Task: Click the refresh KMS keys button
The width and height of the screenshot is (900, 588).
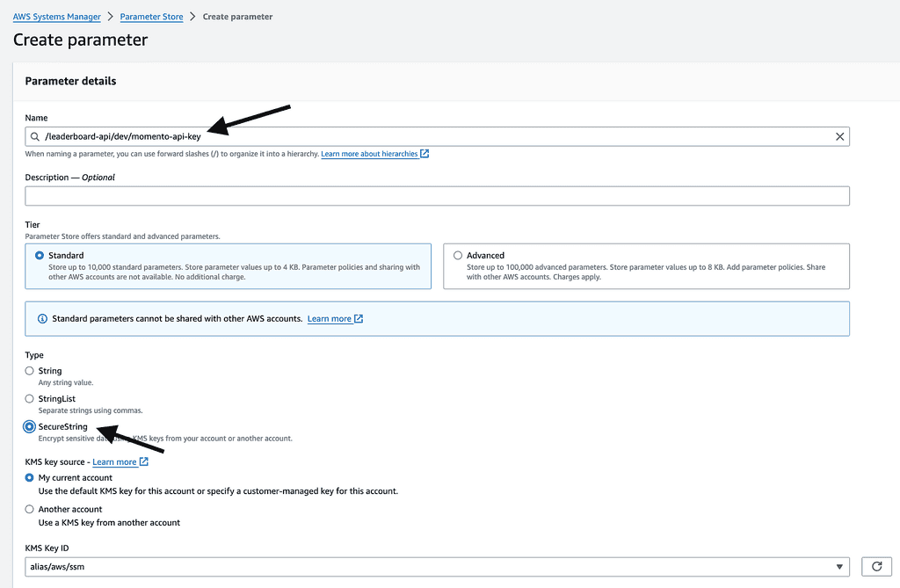Action: coord(876,567)
